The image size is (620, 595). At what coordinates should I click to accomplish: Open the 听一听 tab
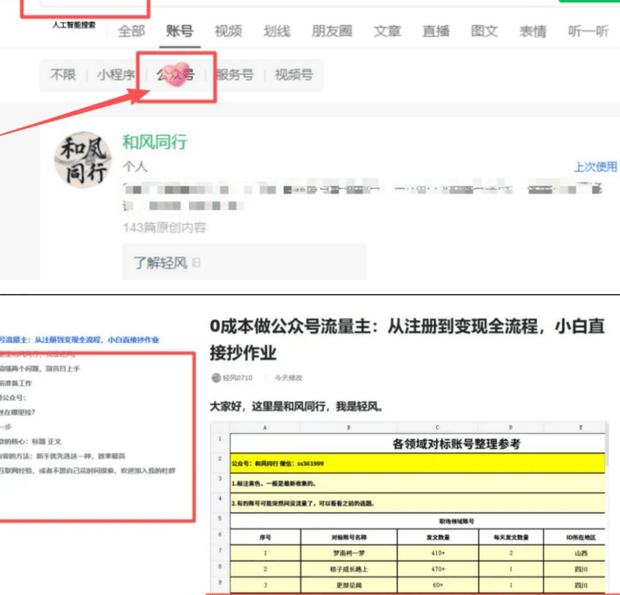pyautogui.click(x=587, y=31)
